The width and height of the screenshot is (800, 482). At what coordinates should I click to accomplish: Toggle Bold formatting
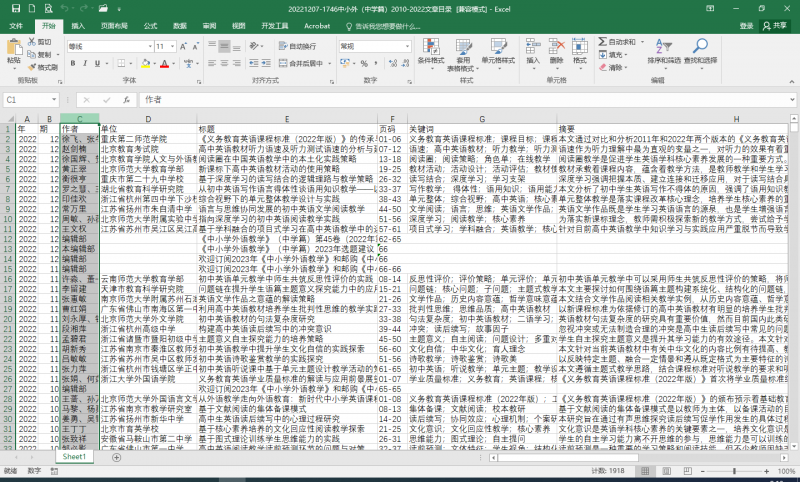pyautogui.click(x=72, y=63)
